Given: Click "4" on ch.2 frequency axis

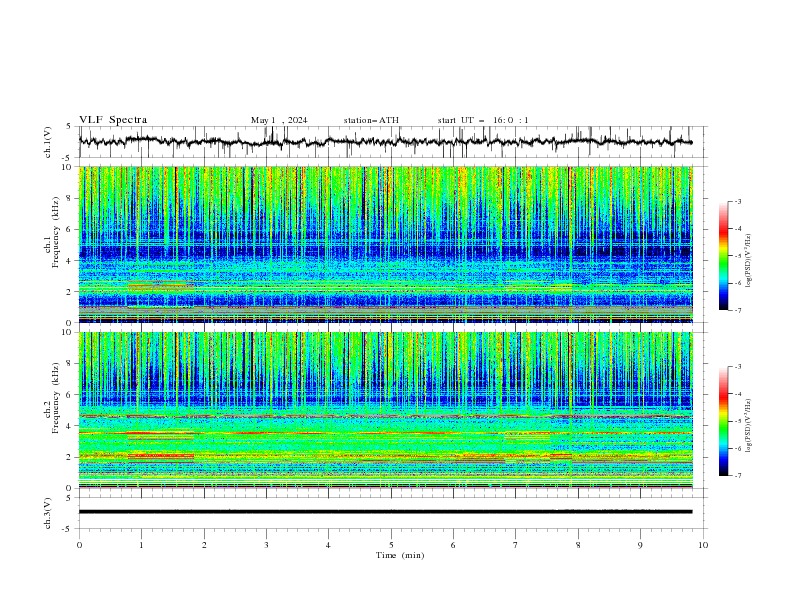Looking at the screenshot, I should pos(70,426).
